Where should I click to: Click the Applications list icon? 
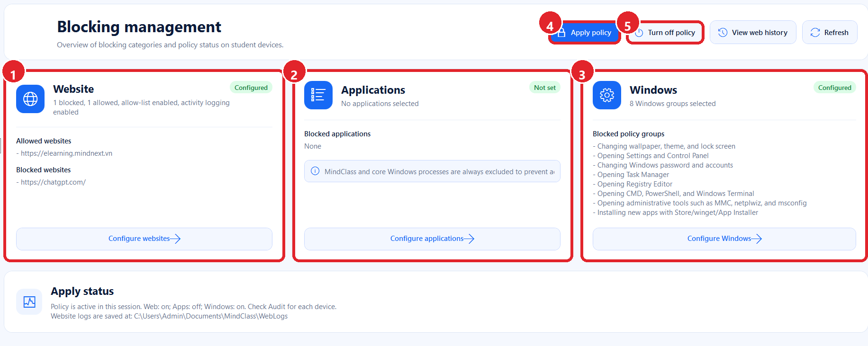tap(318, 95)
